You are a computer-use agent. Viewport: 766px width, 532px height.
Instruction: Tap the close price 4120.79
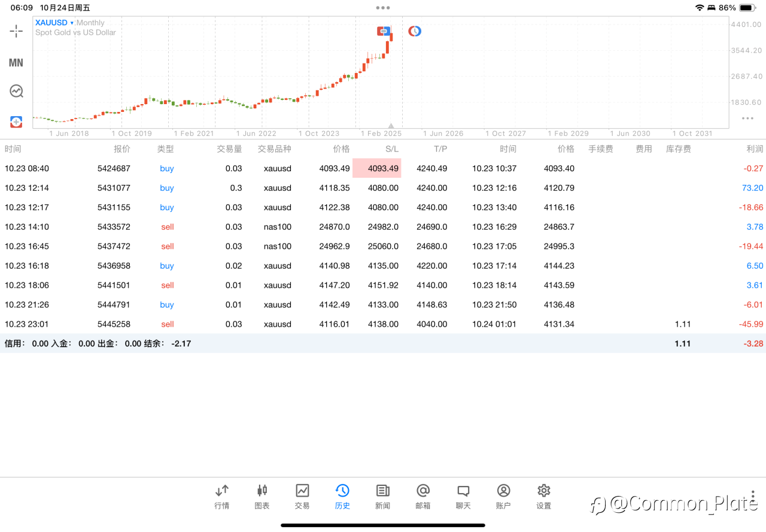click(x=559, y=188)
